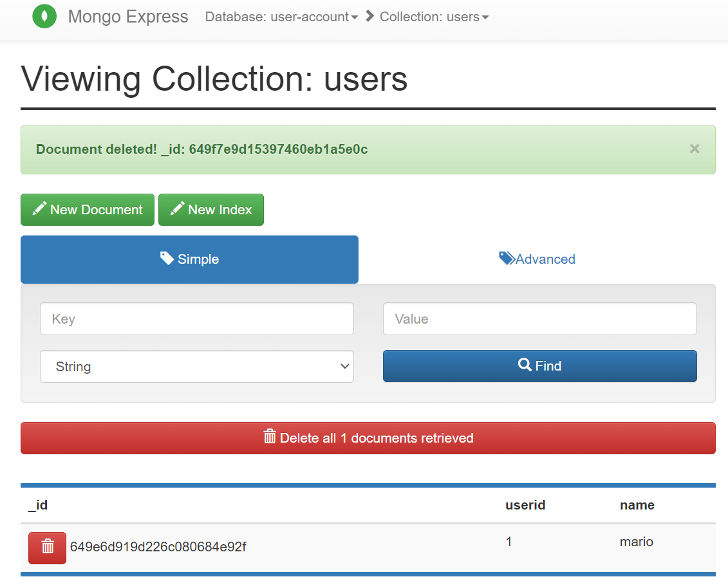Image resolution: width=728 pixels, height=588 pixels.
Task: Switch to the Simple search tab
Action: pyautogui.click(x=189, y=259)
